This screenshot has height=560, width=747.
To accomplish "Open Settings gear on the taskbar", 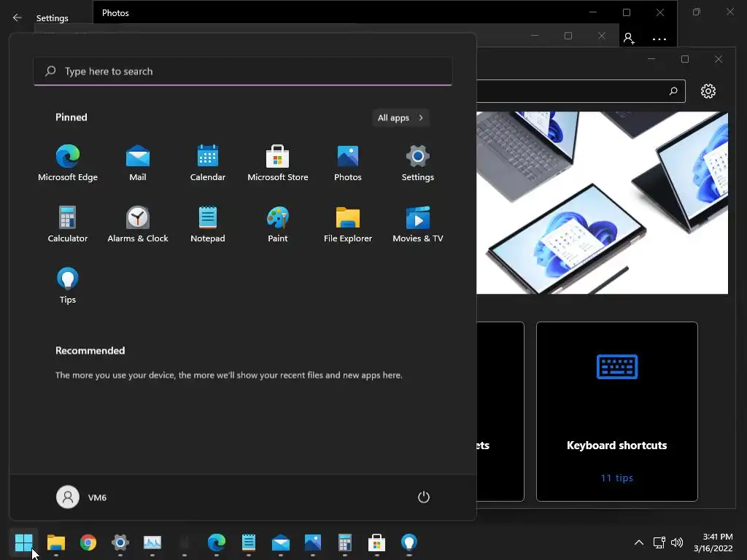I will click(x=120, y=542).
